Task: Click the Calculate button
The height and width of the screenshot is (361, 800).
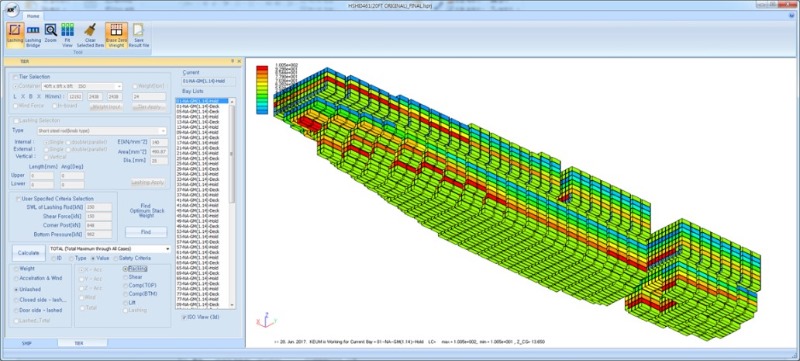Action: 29,253
